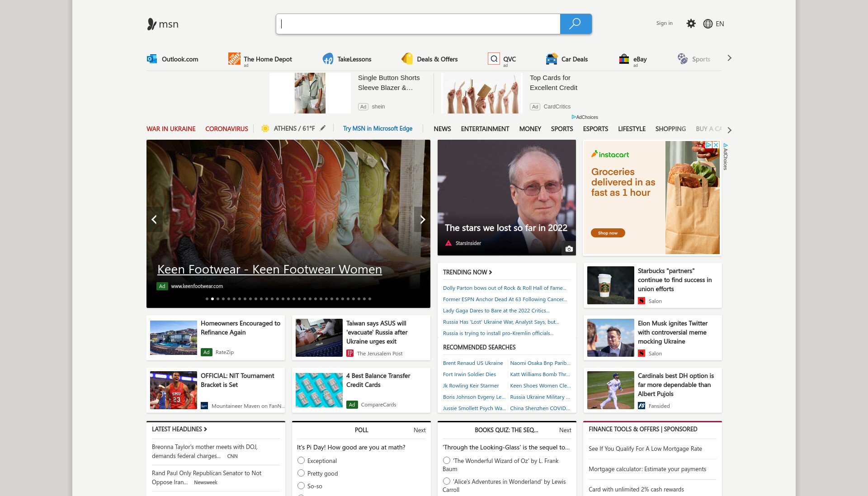Click the first carousel pagination dot
Screen dimensions: 868x496
(x=207, y=299)
